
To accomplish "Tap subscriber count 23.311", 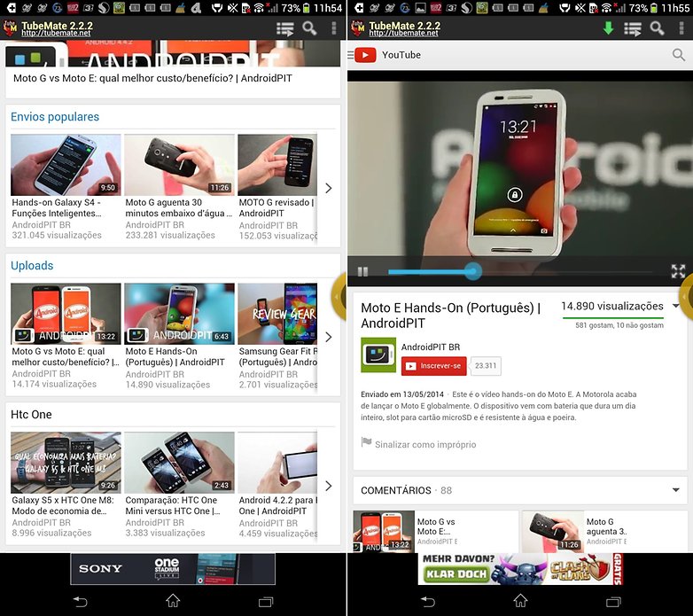I will point(486,366).
